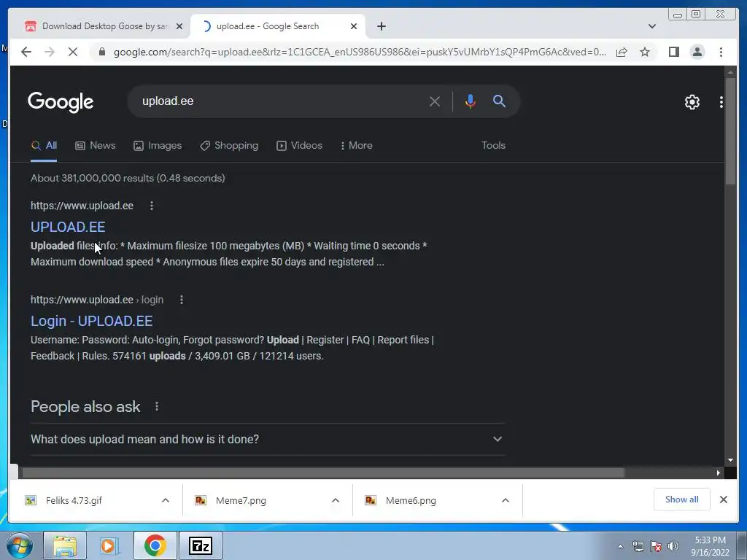The height and width of the screenshot is (560, 747).
Task: Click the taskbar clock showing 5:33 PM
Action: [x=710, y=546]
